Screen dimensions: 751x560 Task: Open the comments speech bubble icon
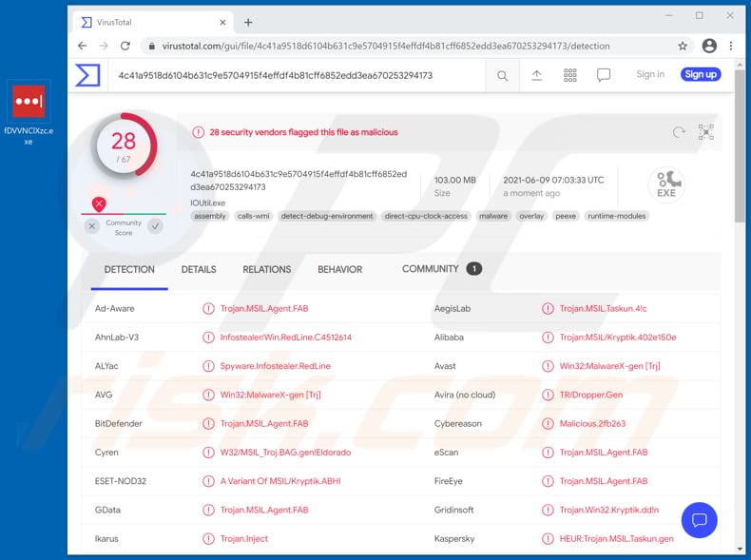(603, 75)
